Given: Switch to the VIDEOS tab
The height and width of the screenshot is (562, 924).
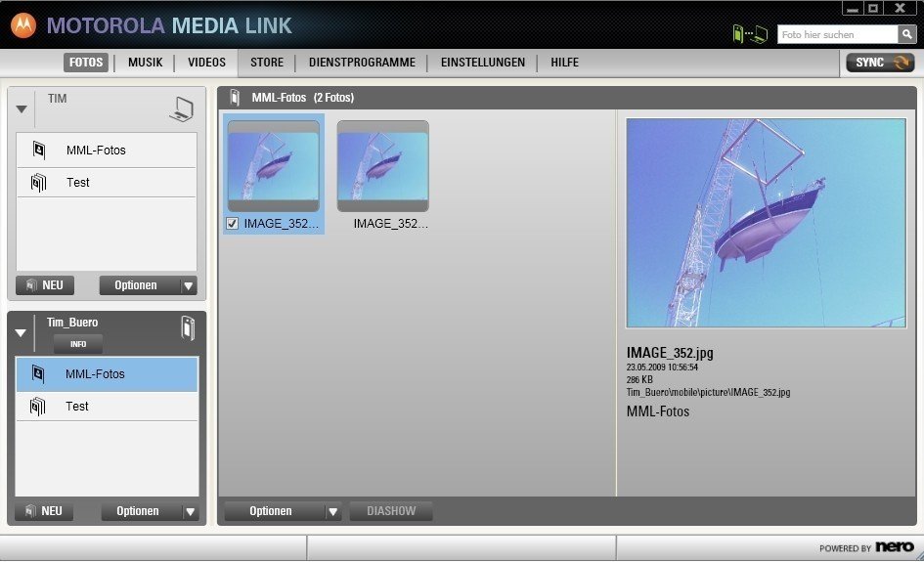Looking at the screenshot, I should tap(207, 63).
